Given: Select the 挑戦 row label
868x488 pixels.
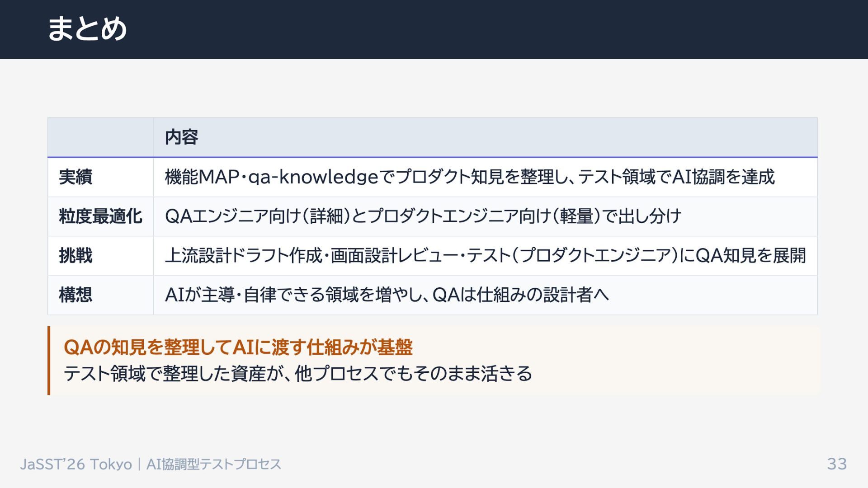Looking at the screenshot, I should click(75, 256).
